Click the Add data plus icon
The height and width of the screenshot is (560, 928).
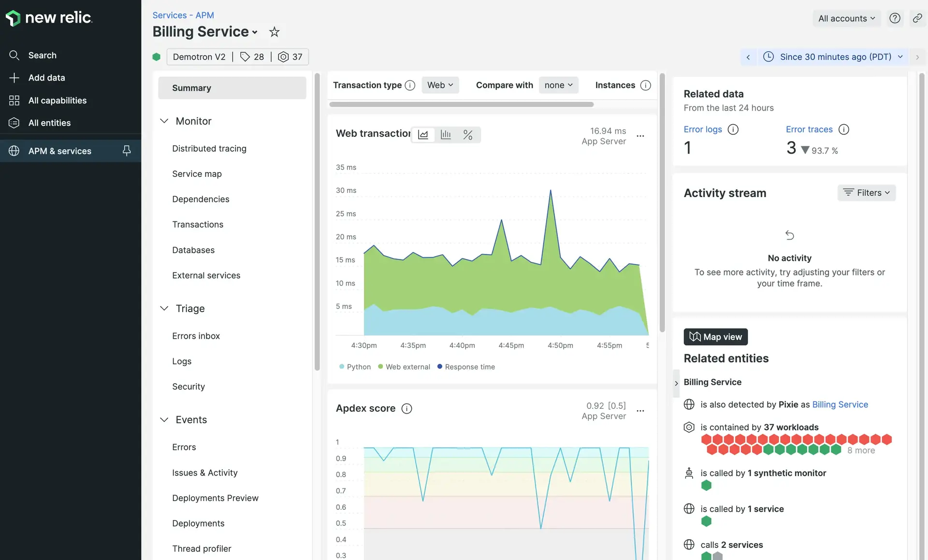coord(14,77)
